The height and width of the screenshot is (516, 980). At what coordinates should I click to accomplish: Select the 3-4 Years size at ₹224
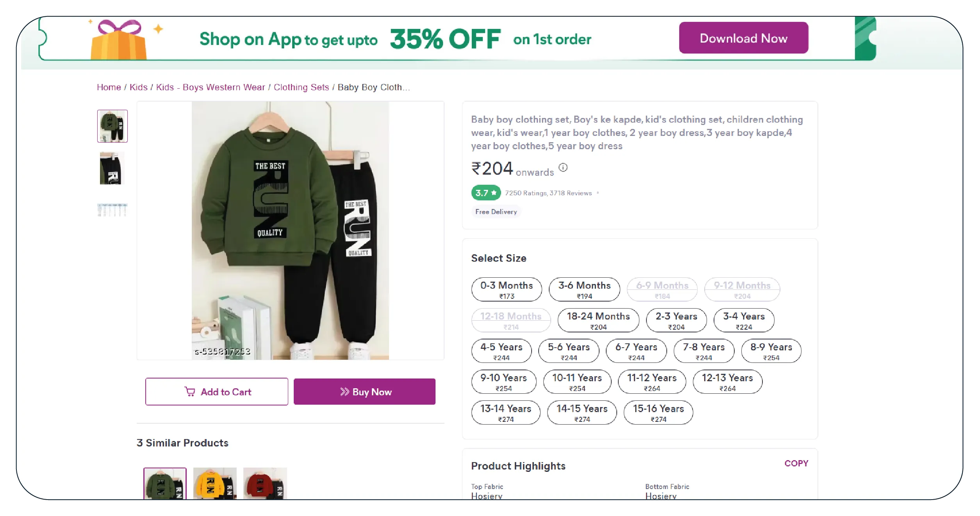coord(744,320)
